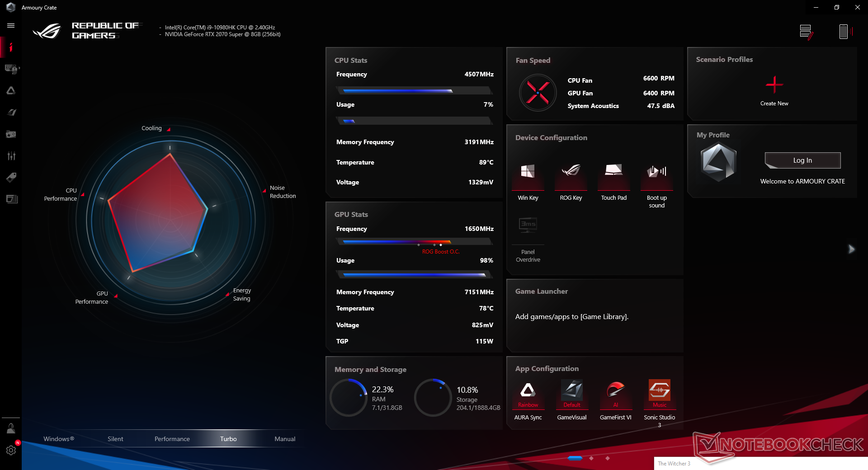Screen dimensions: 868x470
Task: Click the My Profile avatar logo
Action: (x=718, y=162)
